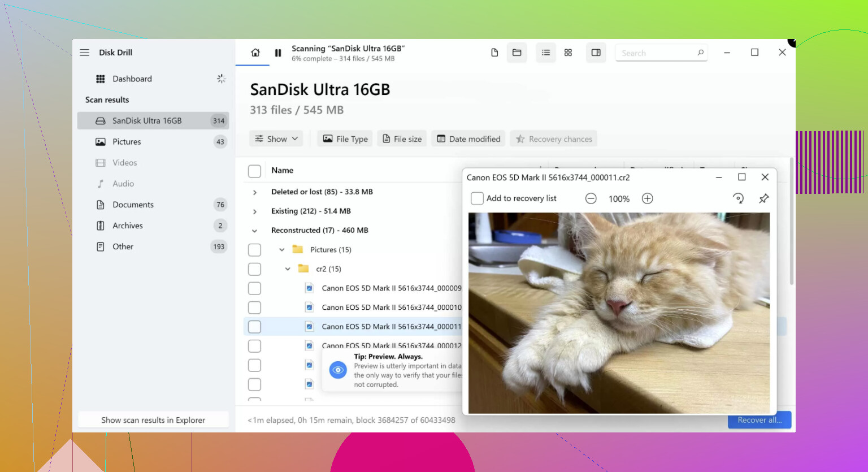Select Documents in the sidebar

click(133, 205)
